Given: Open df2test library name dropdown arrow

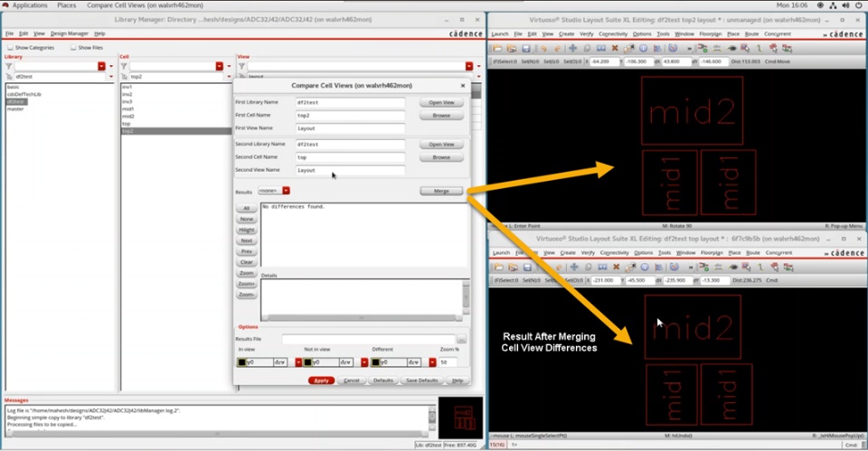Looking at the screenshot, I should click(x=111, y=77).
